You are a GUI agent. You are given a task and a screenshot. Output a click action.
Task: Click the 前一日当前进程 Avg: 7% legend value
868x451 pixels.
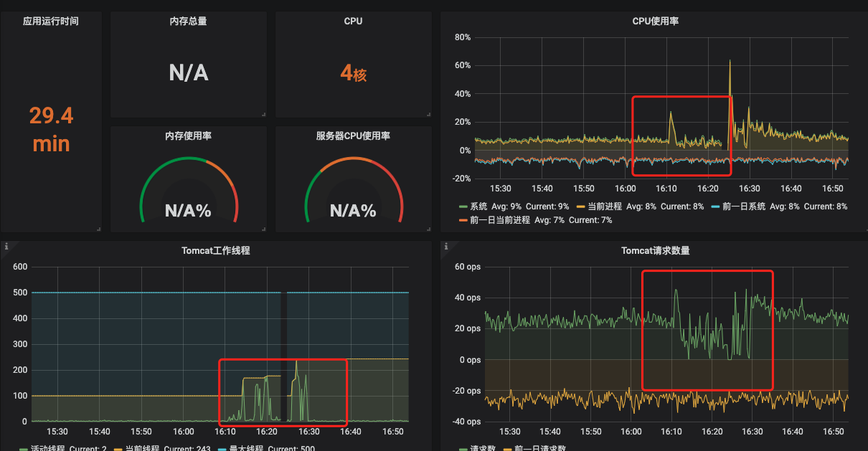click(x=548, y=220)
